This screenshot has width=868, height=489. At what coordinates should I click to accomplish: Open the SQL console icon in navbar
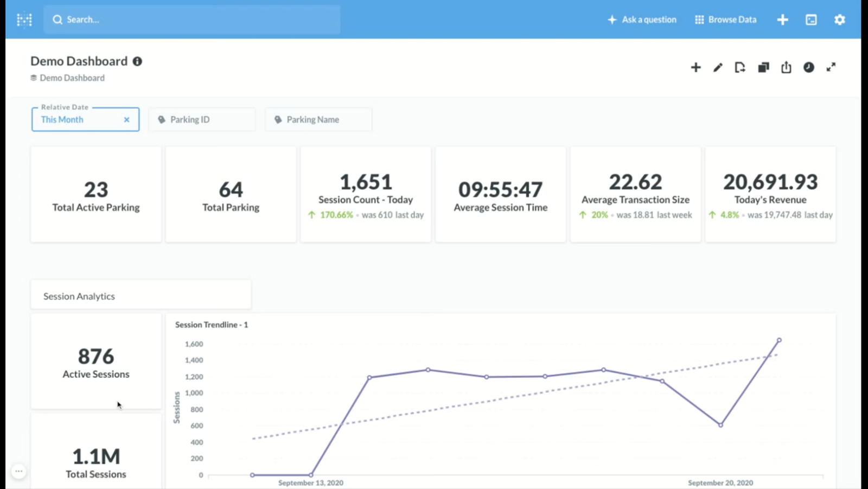pos(811,20)
